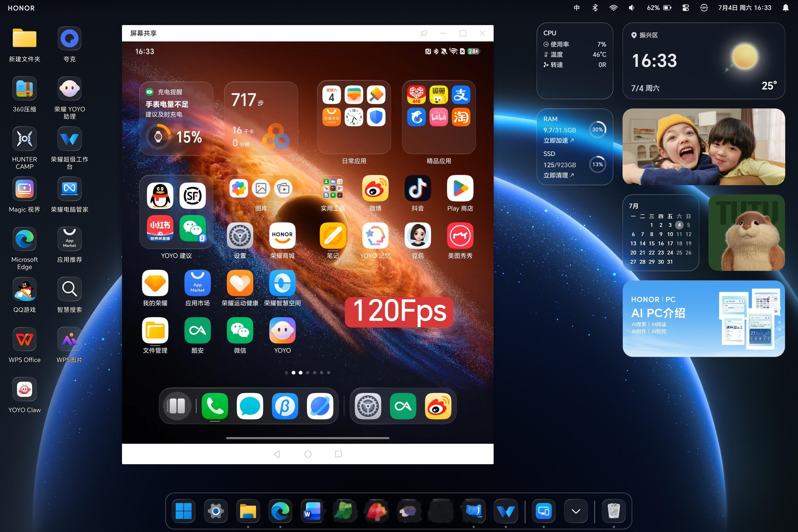The height and width of the screenshot is (532, 798).
Task: Open QQ游戏 desktop icon
Action: (25, 289)
